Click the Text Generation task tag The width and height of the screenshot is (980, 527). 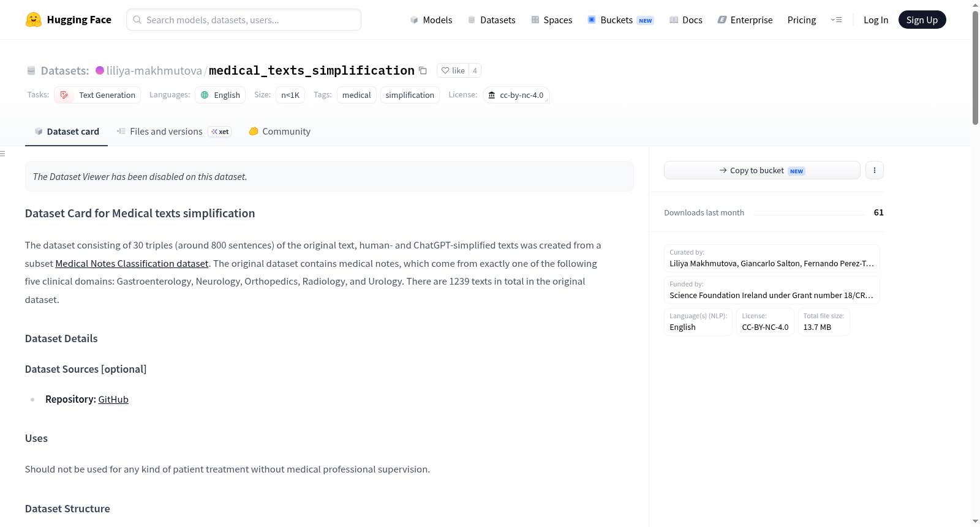(x=97, y=95)
